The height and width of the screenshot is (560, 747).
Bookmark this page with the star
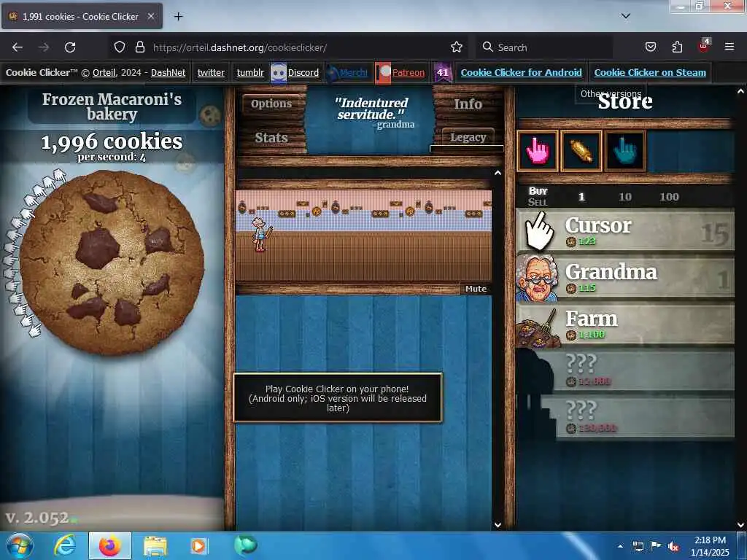[x=457, y=47]
